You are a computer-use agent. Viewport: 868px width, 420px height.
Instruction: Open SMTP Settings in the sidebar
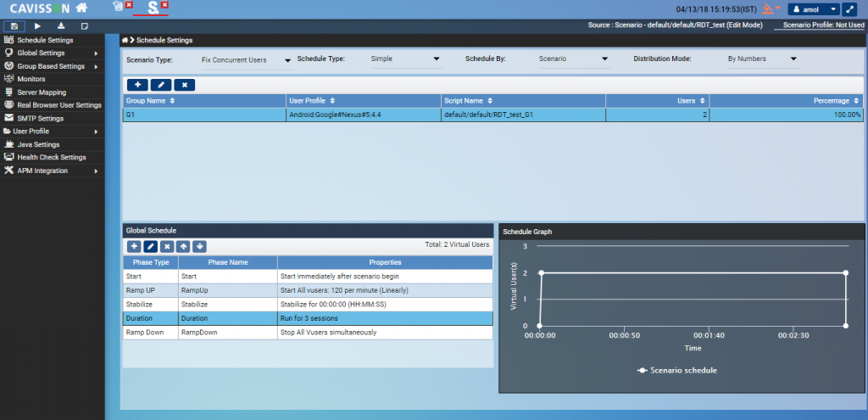pyautogui.click(x=40, y=118)
